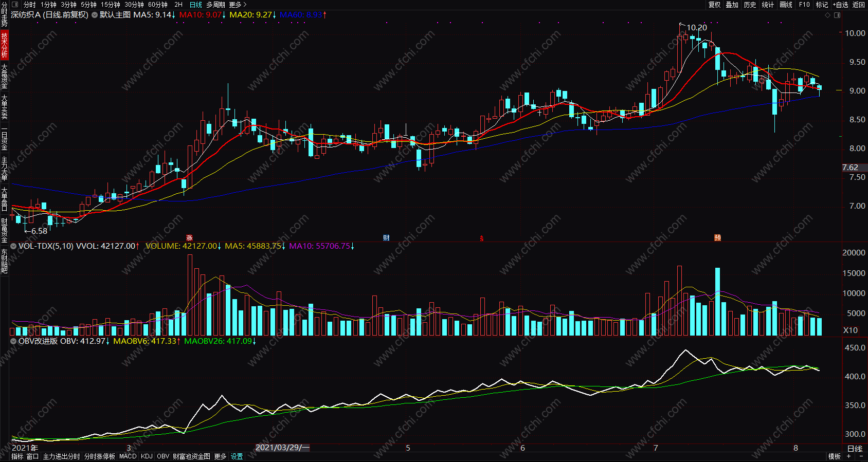Select the MACD indicator
Image resolution: width=868 pixels, height=462 pixels.
point(128,456)
